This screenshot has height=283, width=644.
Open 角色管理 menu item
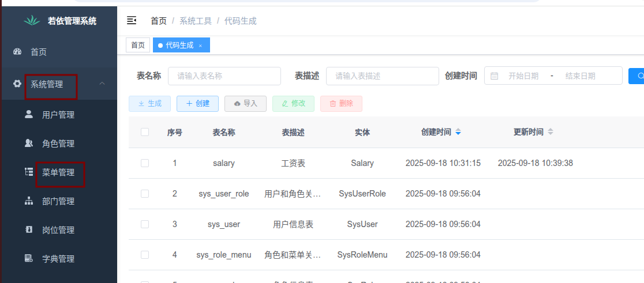click(58, 143)
